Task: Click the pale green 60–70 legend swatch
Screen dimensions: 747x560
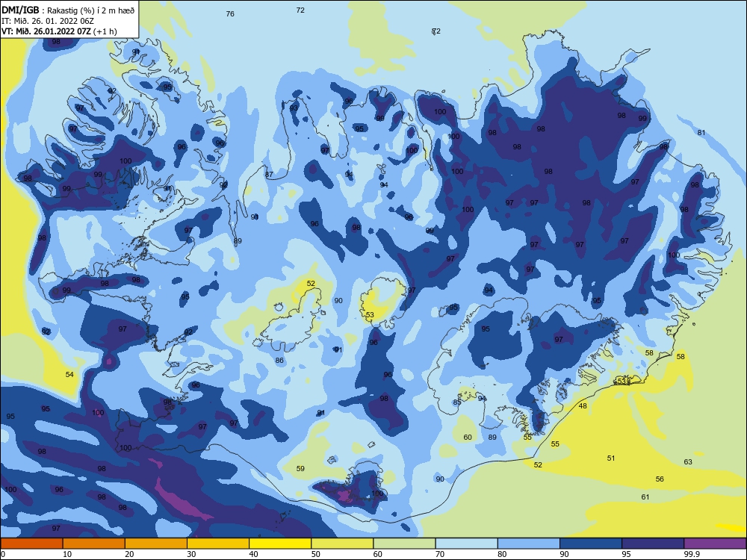Action: click(404, 544)
